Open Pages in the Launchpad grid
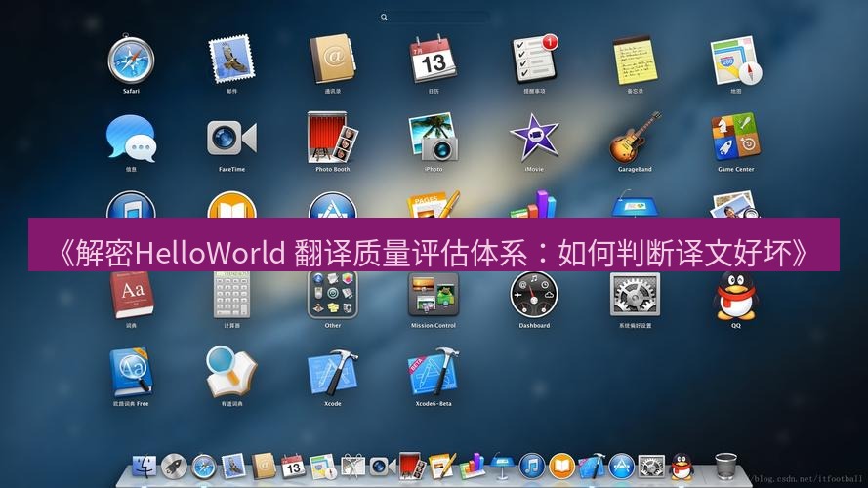 pos(434,204)
